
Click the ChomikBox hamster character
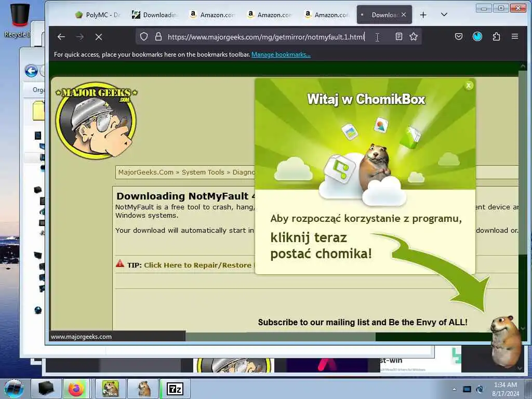[x=506, y=341]
